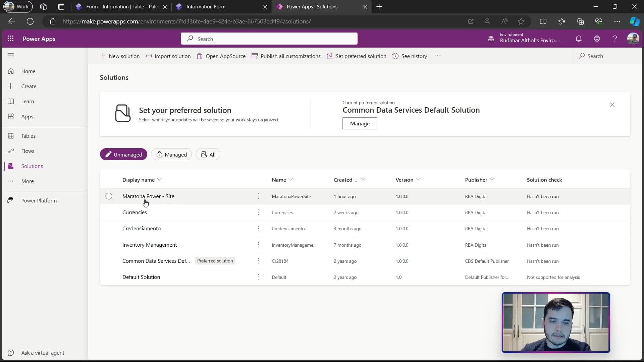The width and height of the screenshot is (644, 362).
Task: Open Apps in left navigation
Action: click(27, 117)
